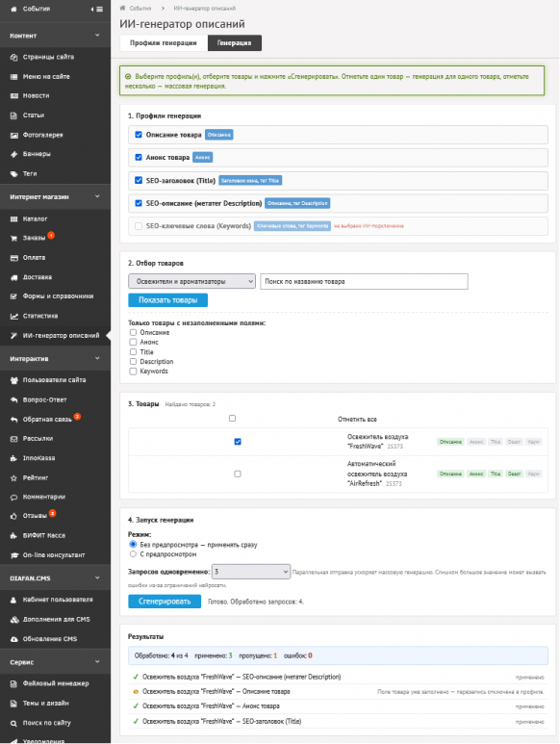560x744 pixels.
Task: Collapse the DIAFAN.CMS sidebar section
Action: point(97,577)
